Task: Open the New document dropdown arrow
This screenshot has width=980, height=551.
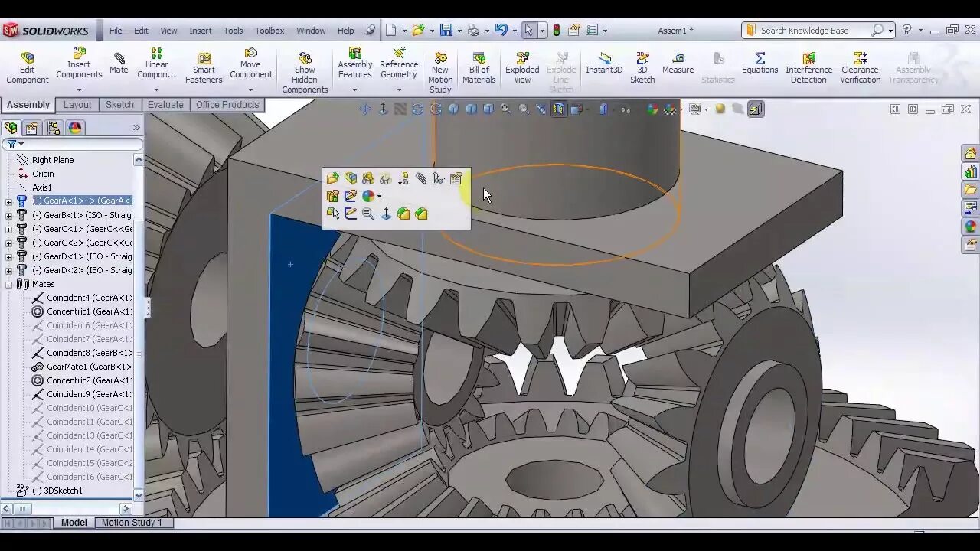Action: tap(404, 31)
